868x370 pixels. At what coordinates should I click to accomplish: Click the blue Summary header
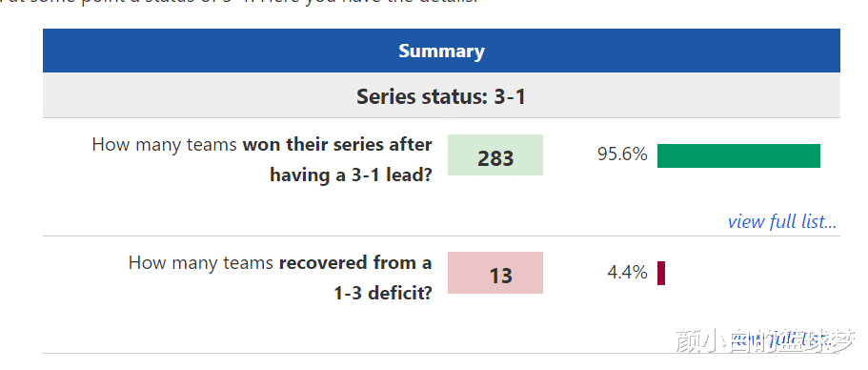coord(441,51)
